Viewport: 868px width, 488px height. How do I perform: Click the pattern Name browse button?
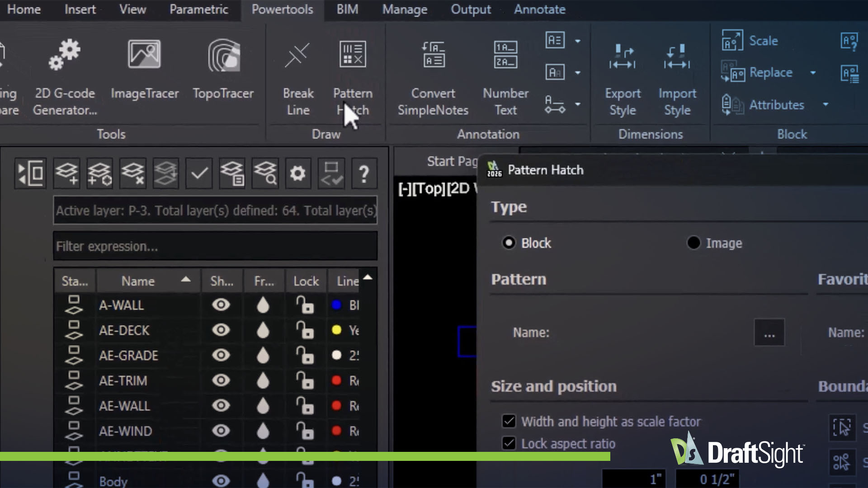pyautogui.click(x=769, y=333)
